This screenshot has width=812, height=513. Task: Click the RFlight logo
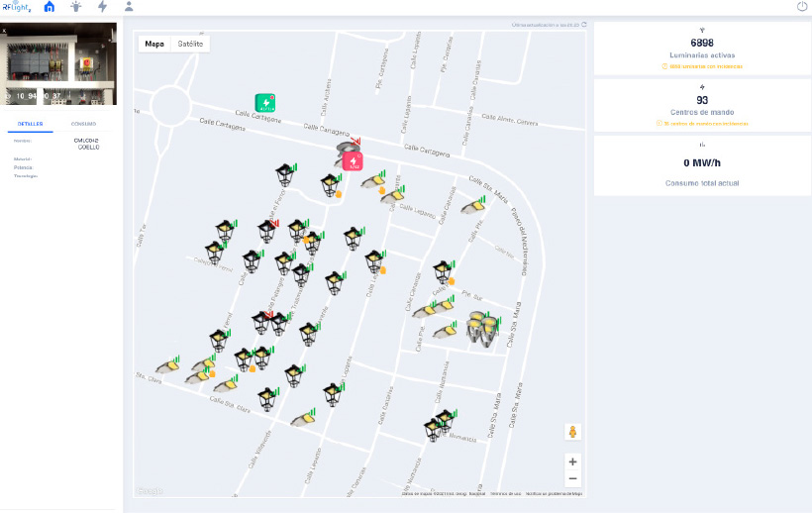(16, 6)
